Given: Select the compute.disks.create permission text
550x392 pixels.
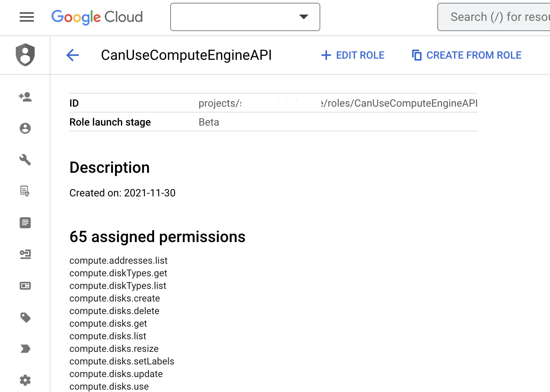Looking at the screenshot, I should point(115,298).
